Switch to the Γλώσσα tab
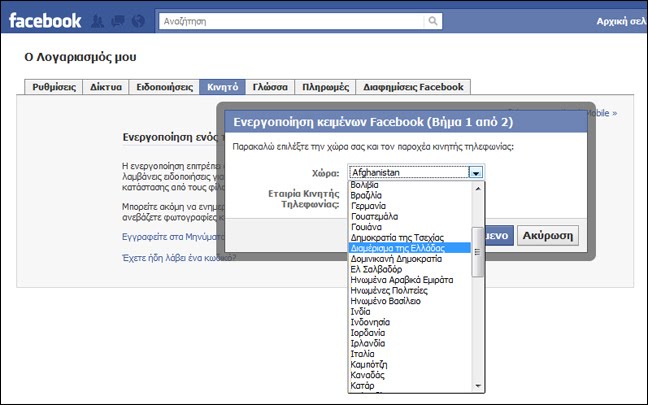 coord(270,87)
